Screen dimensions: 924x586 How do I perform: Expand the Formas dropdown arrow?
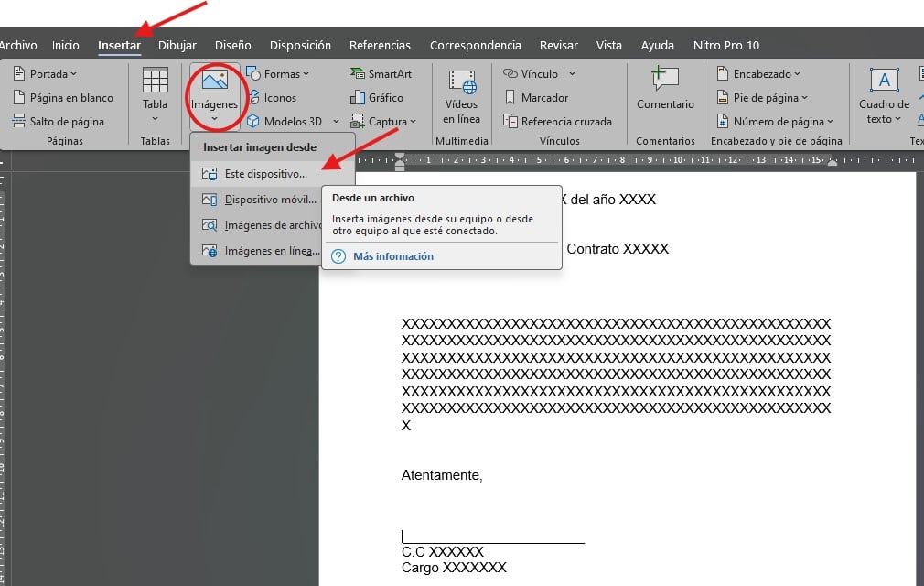[x=306, y=74]
